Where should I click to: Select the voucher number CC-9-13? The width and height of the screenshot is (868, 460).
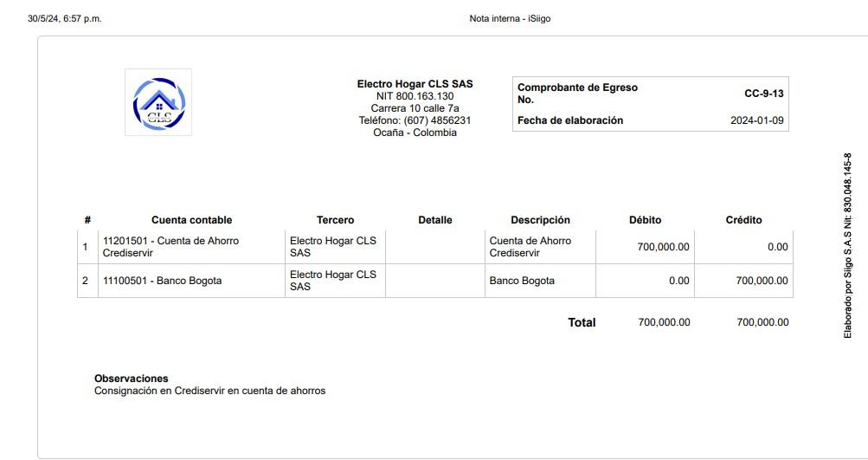point(763,94)
